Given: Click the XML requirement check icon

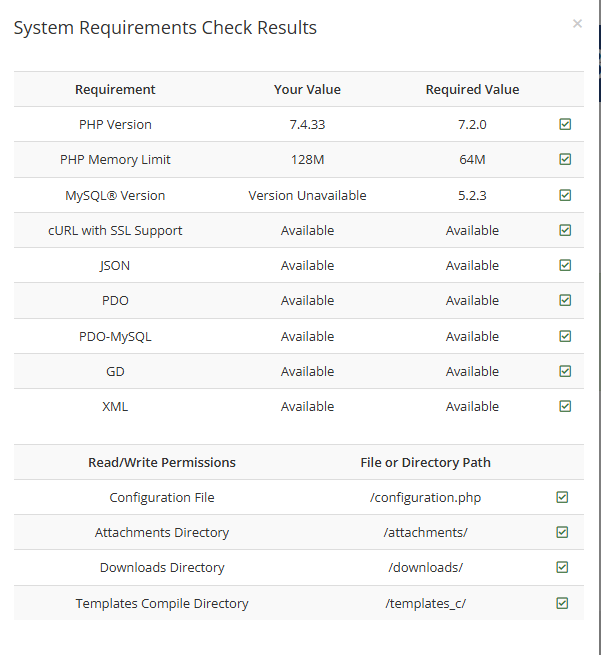Looking at the screenshot, I should tap(565, 406).
